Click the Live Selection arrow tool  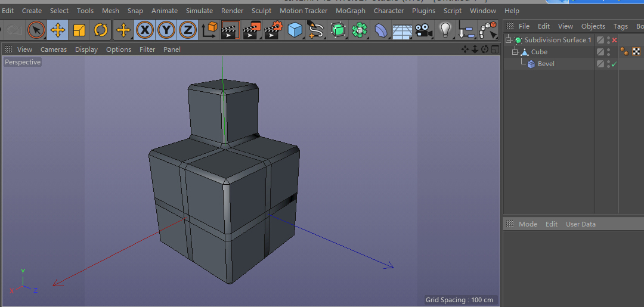point(36,30)
